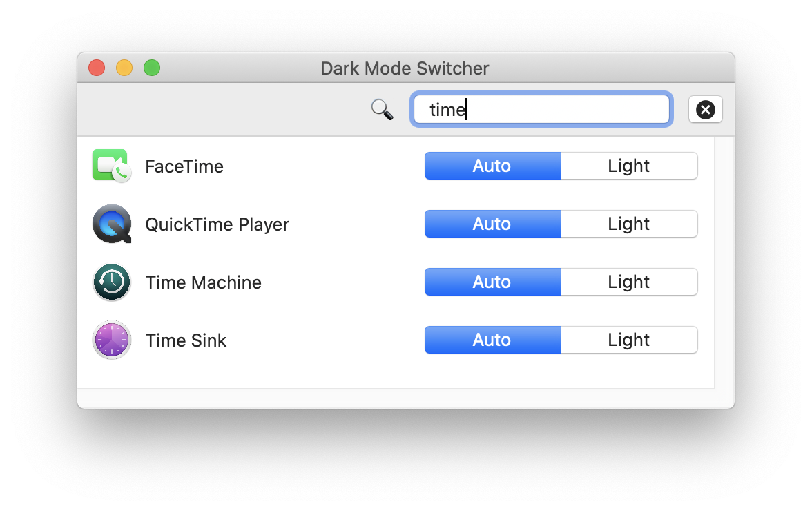Screen dimensions: 812x511
Task: Click the Dark Mode Switcher title bar
Action: click(405, 68)
